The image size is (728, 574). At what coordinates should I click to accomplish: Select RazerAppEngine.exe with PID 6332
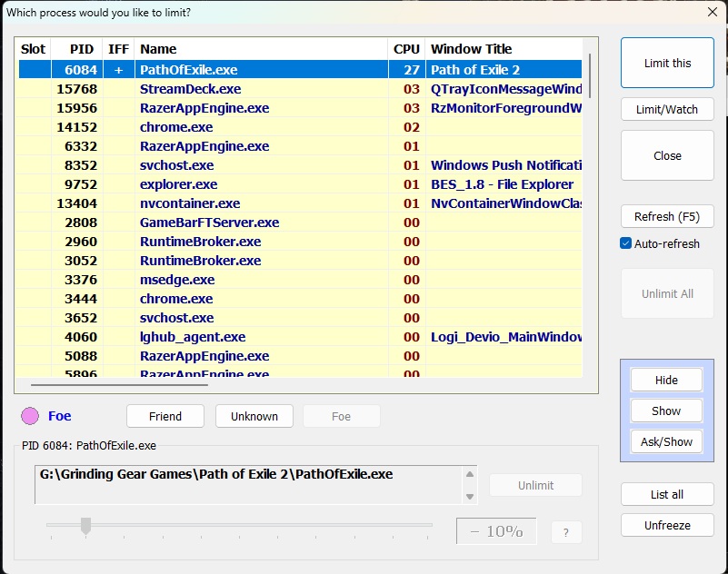[x=300, y=145]
